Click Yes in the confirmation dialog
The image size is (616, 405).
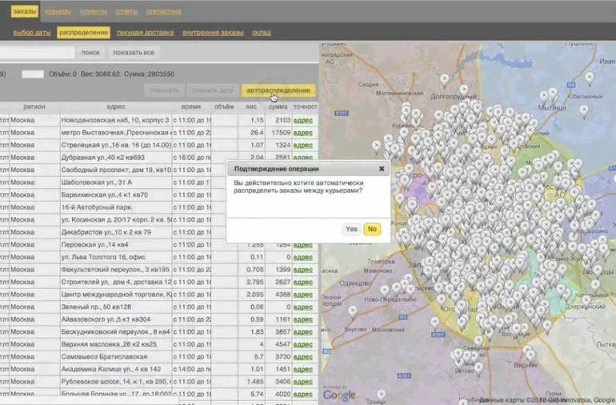pyautogui.click(x=351, y=229)
